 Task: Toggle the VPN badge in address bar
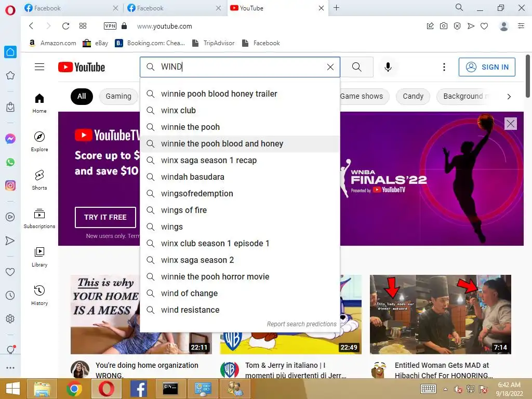pyautogui.click(x=110, y=26)
